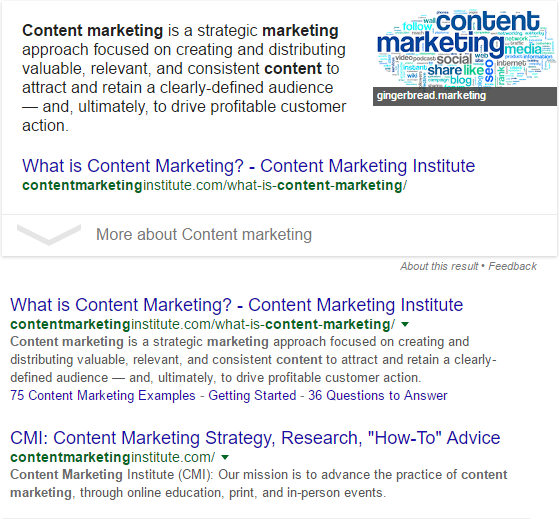Visit 75 Content Marketing Examples sitelink
Image resolution: width=559 pixels, height=521 pixels.
point(103,395)
